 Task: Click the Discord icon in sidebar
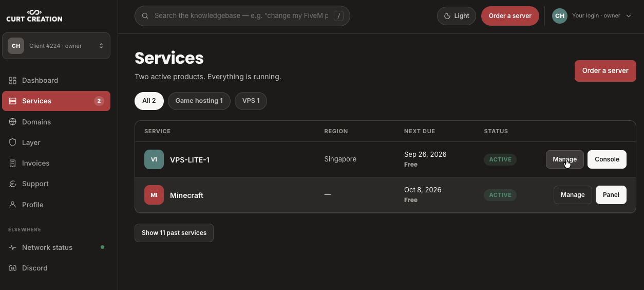[13, 268]
